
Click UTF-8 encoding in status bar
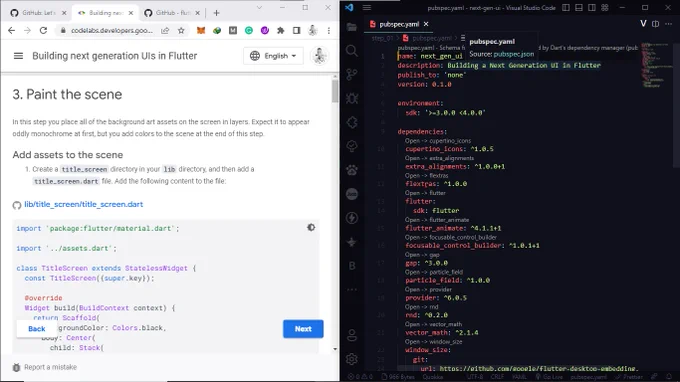pos(474,377)
